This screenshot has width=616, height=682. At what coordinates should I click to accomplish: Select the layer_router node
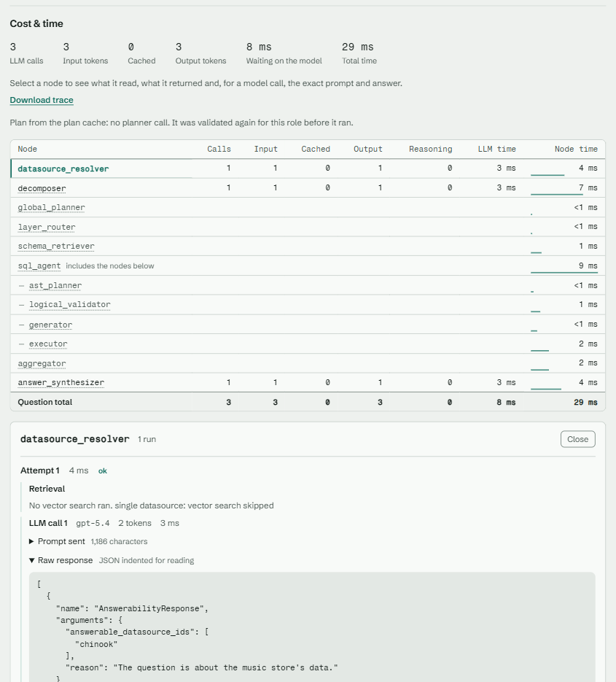point(47,227)
